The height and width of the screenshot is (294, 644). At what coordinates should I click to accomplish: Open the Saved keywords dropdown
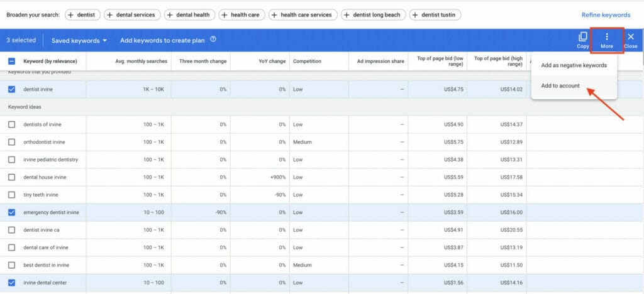(x=79, y=41)
